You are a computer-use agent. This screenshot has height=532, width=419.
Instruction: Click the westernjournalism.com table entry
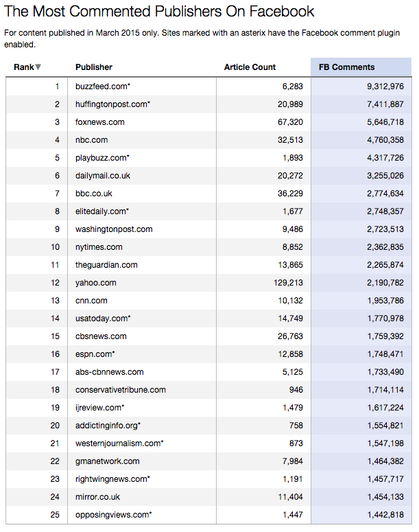[119, 443]
